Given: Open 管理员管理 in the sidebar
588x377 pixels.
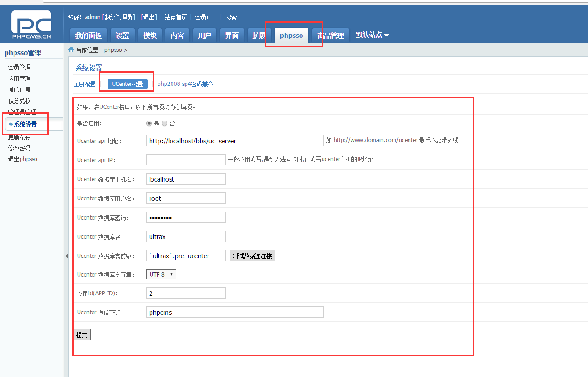Looking at the screenshot, I should pos(22,112).
